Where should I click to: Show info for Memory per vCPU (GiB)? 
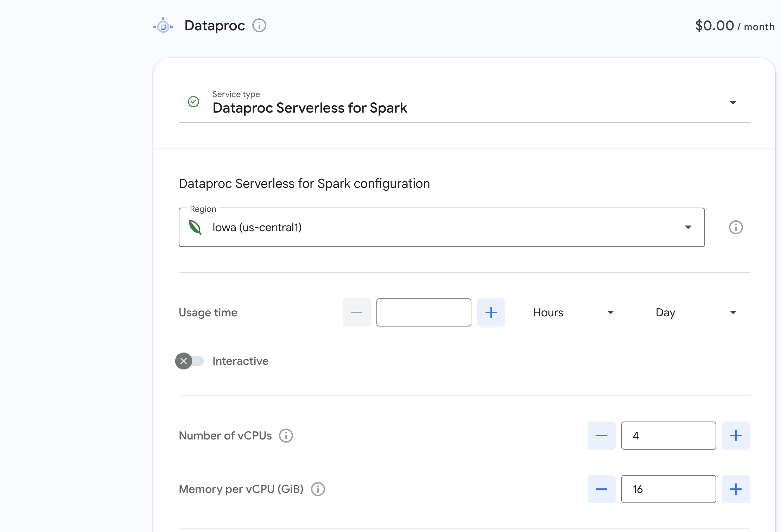[318, 489]
